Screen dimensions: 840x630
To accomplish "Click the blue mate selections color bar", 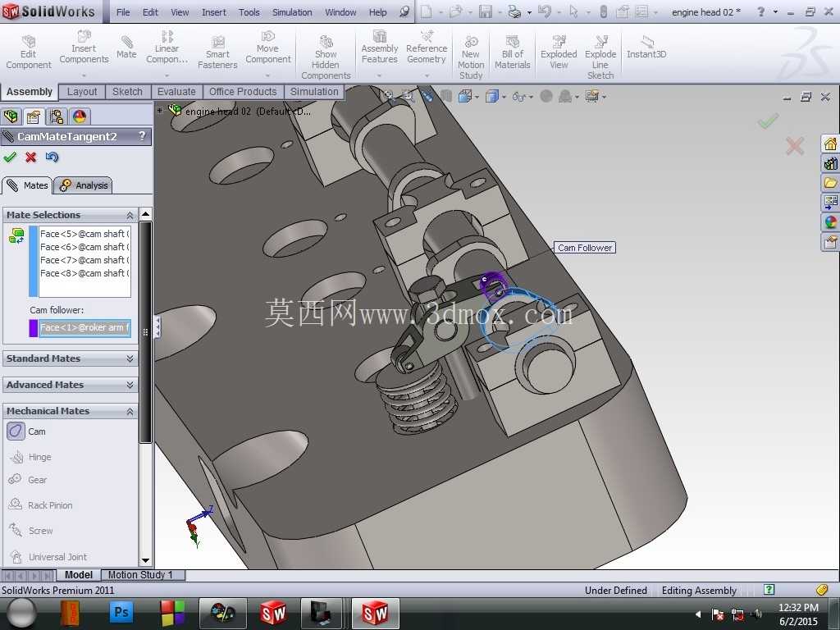I will [x=33, y=262].
